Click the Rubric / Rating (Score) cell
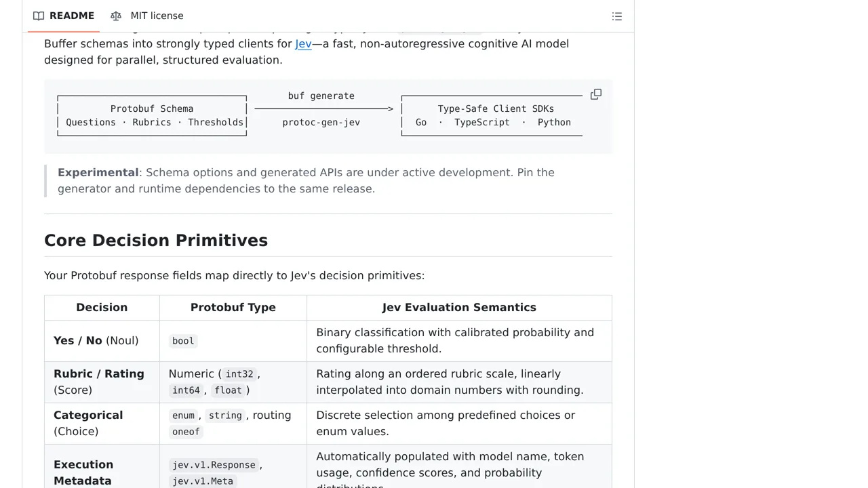The height and width of the screenshot is (488, 868). [102, 382]
